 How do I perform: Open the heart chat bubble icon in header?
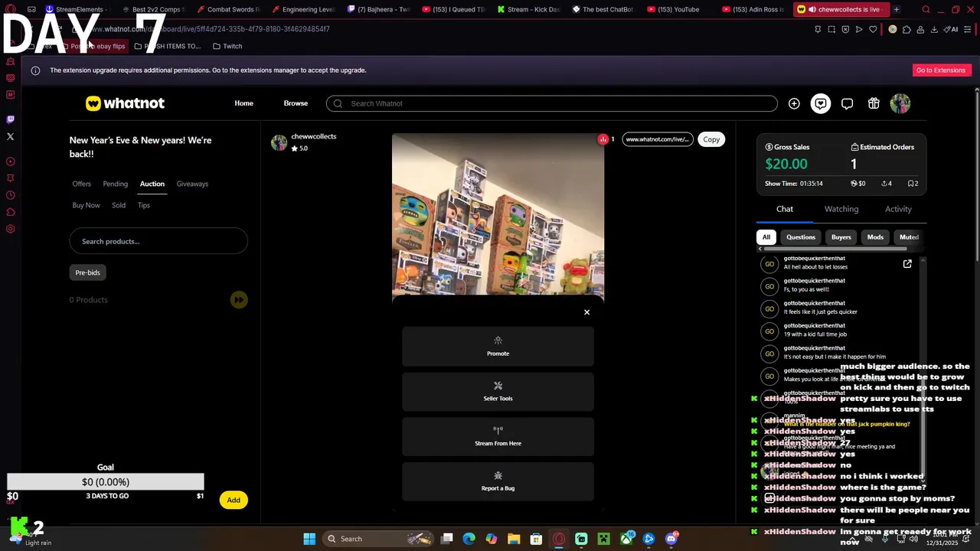[821, 103]
